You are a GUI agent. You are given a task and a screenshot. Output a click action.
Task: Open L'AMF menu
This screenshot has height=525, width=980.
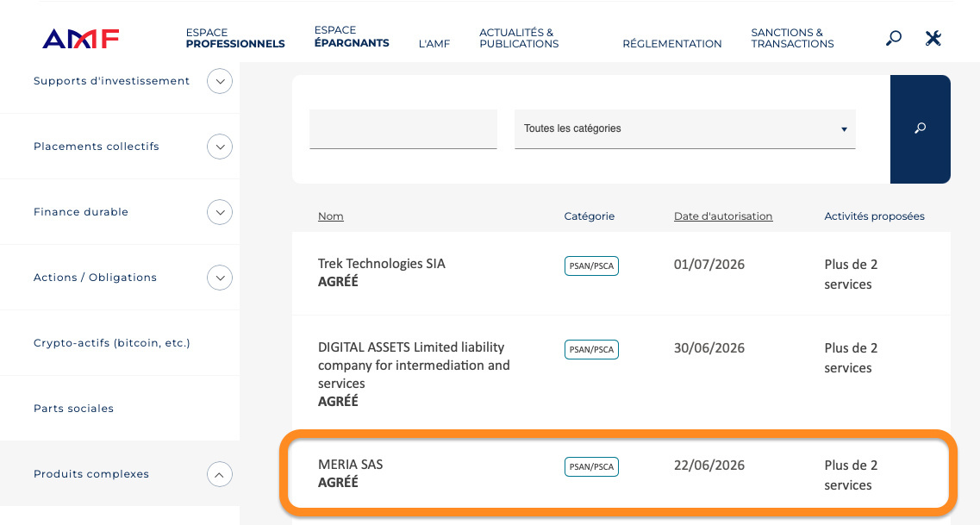434,44
